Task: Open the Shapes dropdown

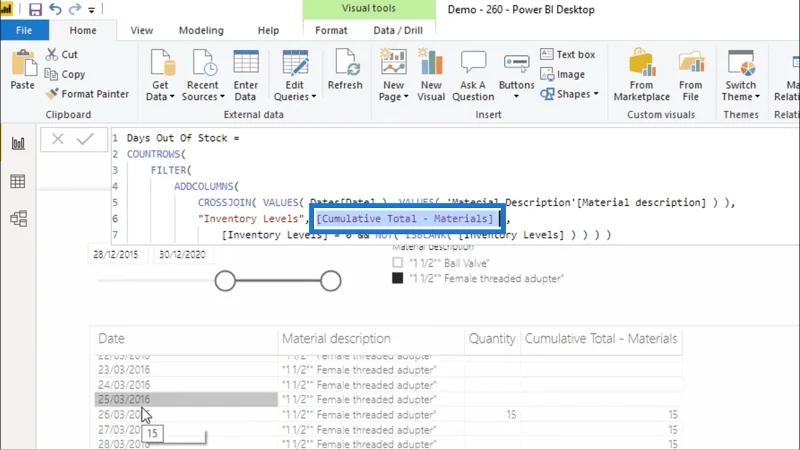Action: pyautogui.click(x=569, y=94)
